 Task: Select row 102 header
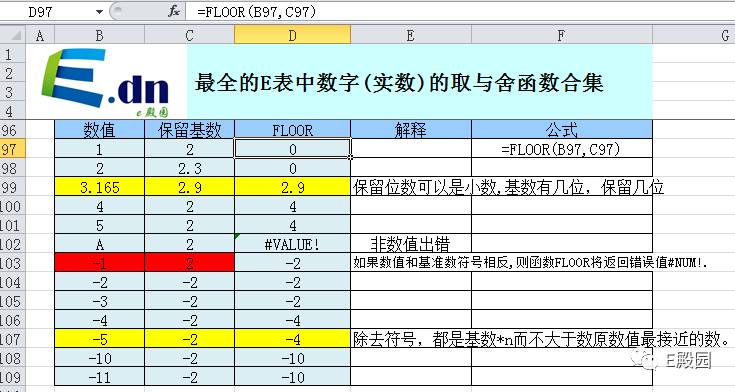tap(12, 244)
